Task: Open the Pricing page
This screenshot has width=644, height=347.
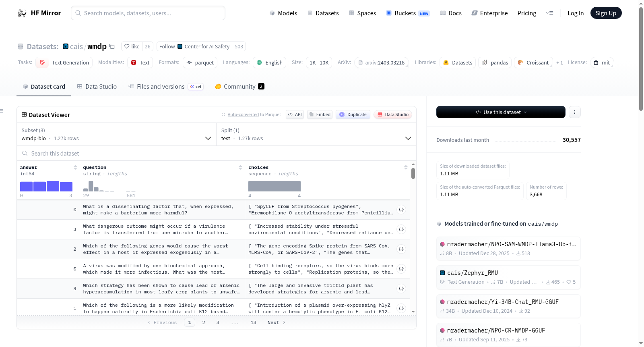Action: 527,13
